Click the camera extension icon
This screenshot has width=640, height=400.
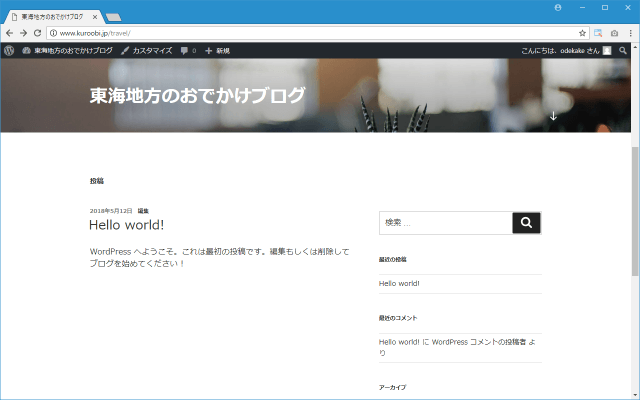[614, 33]
